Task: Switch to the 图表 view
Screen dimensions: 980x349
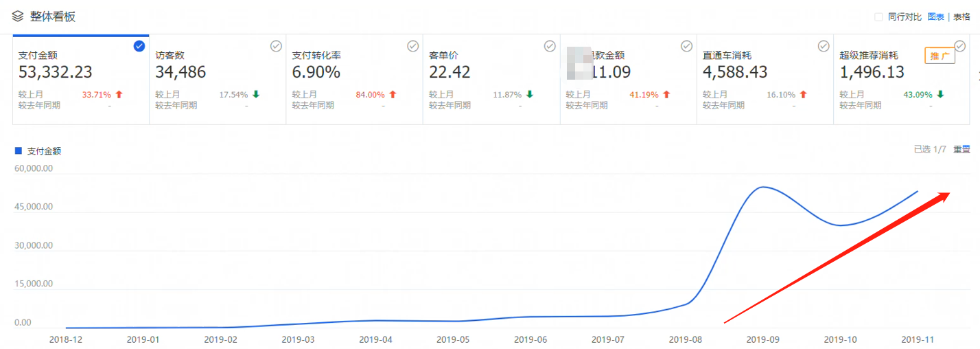Action: point(935,17)
